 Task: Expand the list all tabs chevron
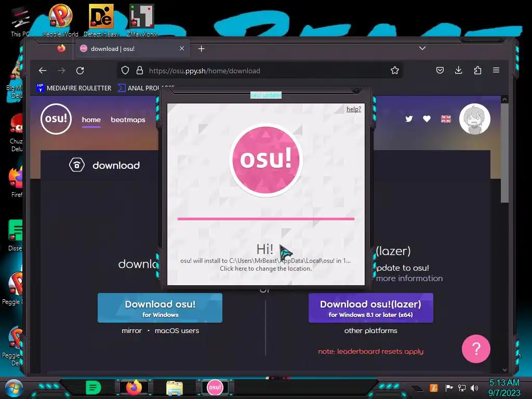[422, 48]
